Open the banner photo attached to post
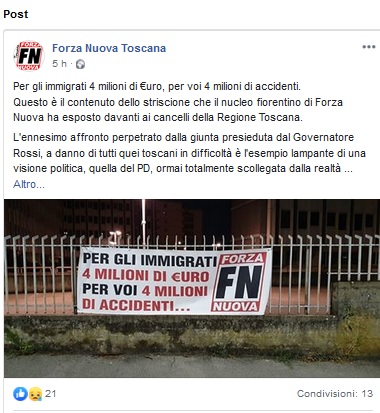The height and width of the screenshot is (413, 380). coord(192,288)
